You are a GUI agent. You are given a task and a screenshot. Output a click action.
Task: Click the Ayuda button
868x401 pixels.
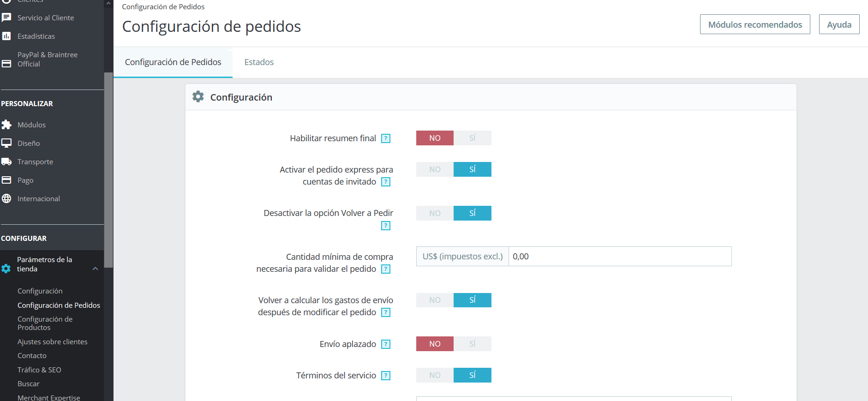[839, 24]
